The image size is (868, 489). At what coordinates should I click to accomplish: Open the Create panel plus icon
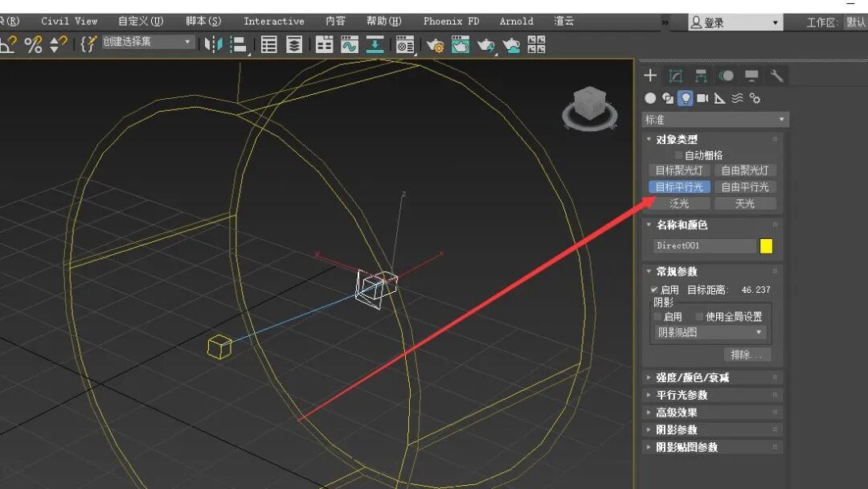coord(650,76)
